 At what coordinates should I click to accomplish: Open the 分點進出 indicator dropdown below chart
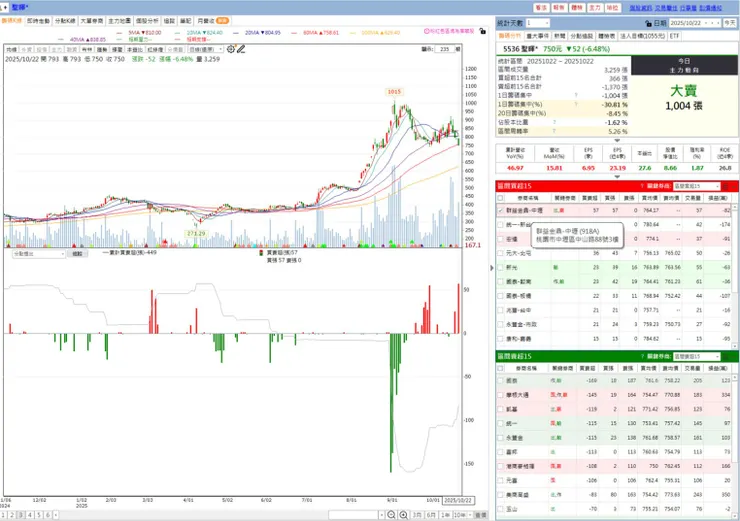pyautogui.click(x=39, y=254)
